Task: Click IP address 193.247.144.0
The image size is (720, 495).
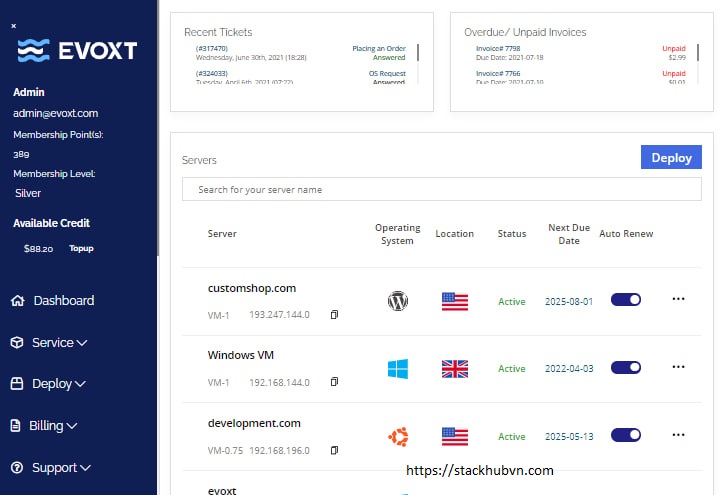Action: pyautogui.click(x=280, y=315)
